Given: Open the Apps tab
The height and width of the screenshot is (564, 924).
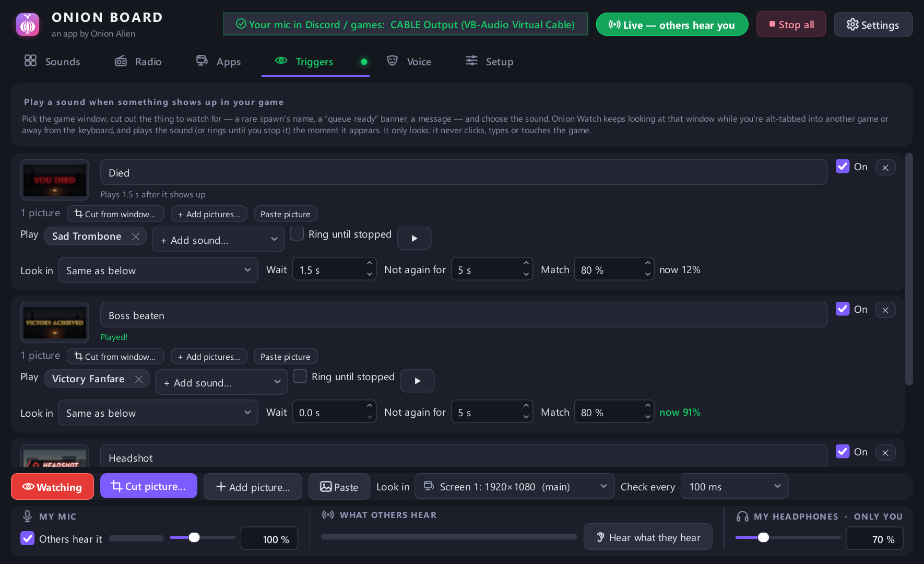Looking at the screenshot, I should click(x=218, y=62).
